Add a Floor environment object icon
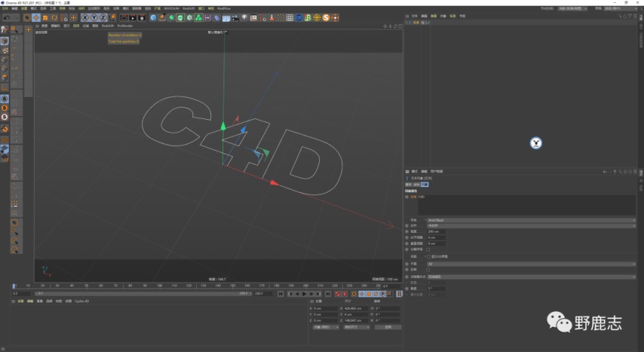 click(226, 18)
